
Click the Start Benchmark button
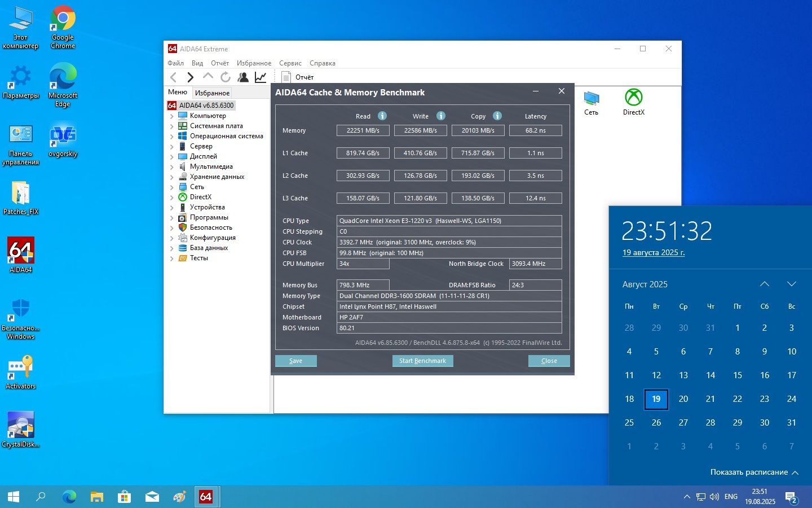coord(422,361)
